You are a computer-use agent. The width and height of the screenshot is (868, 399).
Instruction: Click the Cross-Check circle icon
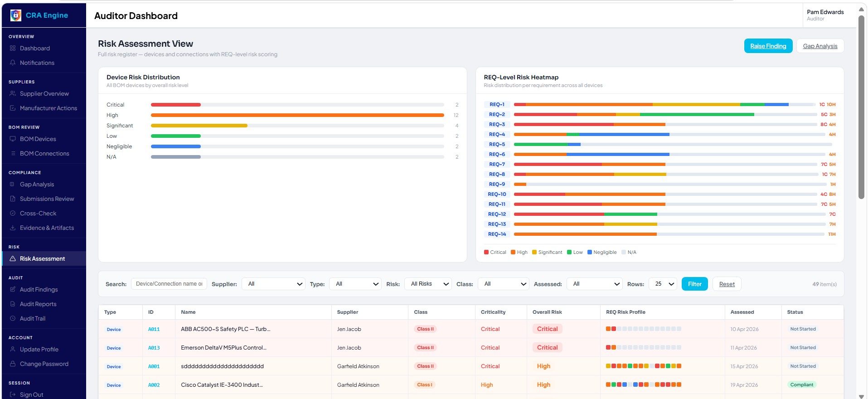pyautogui.click(x=13, y=214)
